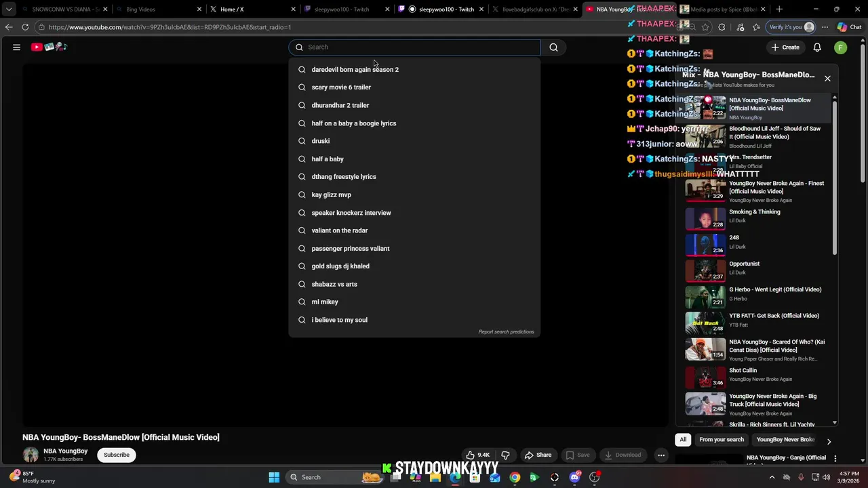The height and width of the screenshot is (488, 868).
Task: Click "Report search predictions" link
Action: [506, 332]
